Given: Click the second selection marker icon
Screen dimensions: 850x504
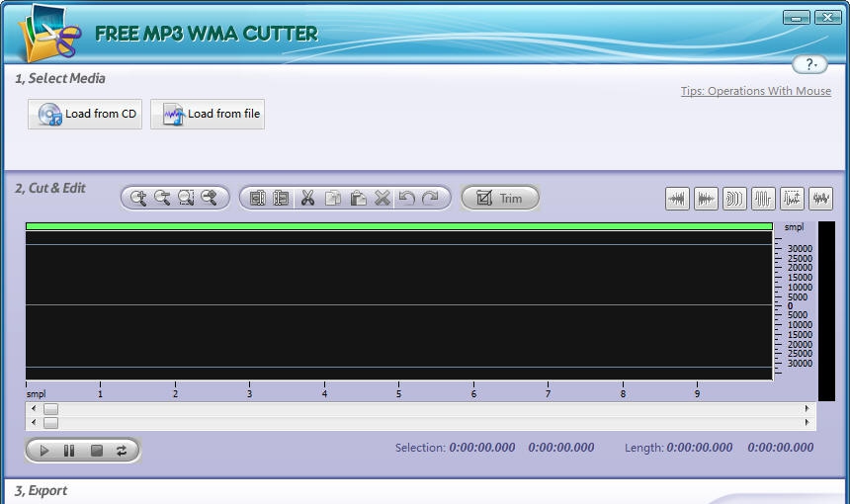Looking at the screenshot, I should (281, 198).
